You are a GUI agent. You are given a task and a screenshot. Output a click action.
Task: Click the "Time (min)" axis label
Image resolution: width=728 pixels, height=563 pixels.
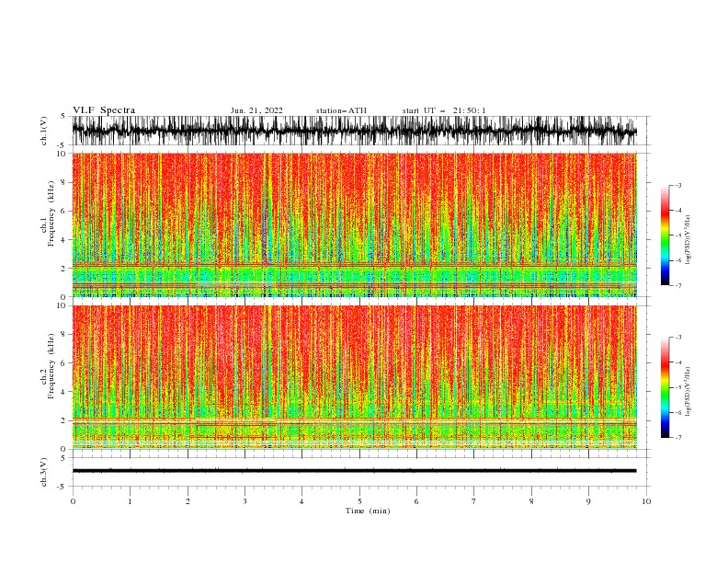(368, 511)
